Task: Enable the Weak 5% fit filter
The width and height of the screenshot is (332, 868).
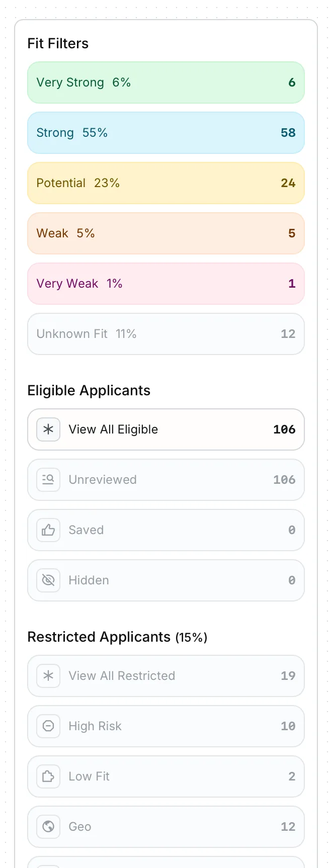Action: [x=166, y=233]
